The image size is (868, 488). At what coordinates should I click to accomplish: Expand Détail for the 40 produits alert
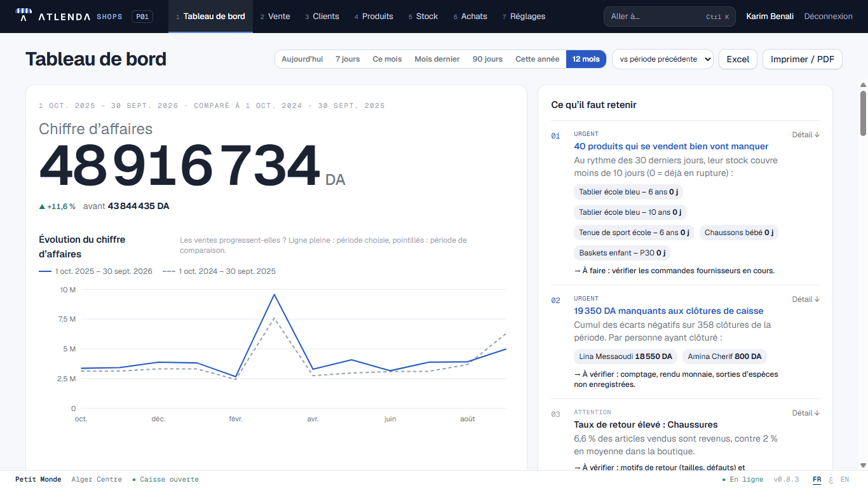pos(806,135)
